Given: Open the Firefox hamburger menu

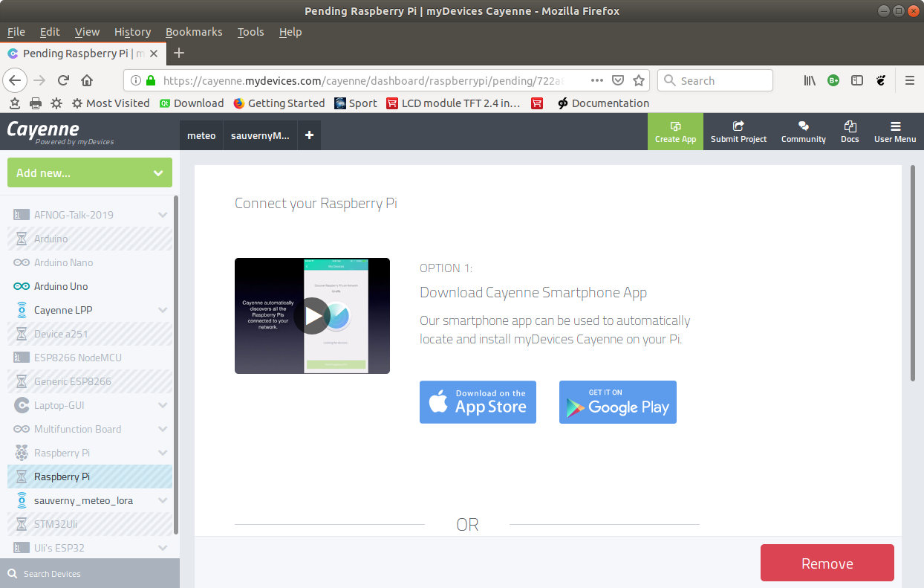Looking at the screenshot, I should pyautogui.click(x=910, y=80).
